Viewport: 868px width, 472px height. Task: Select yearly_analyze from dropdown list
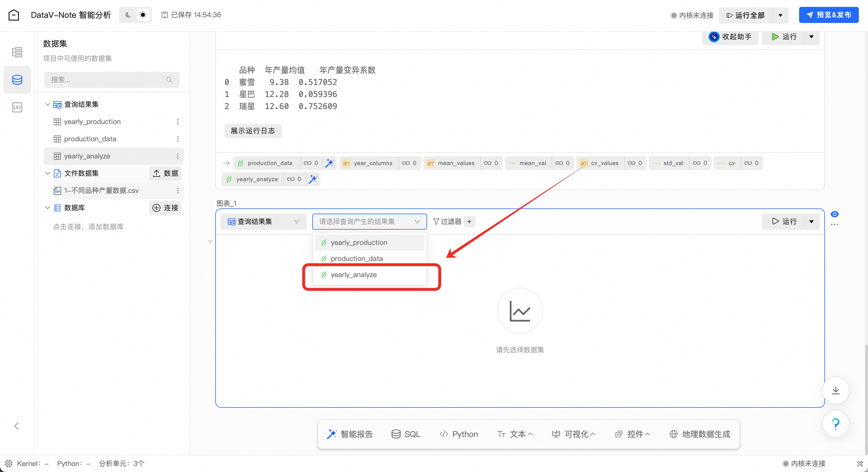pos(353,275)
